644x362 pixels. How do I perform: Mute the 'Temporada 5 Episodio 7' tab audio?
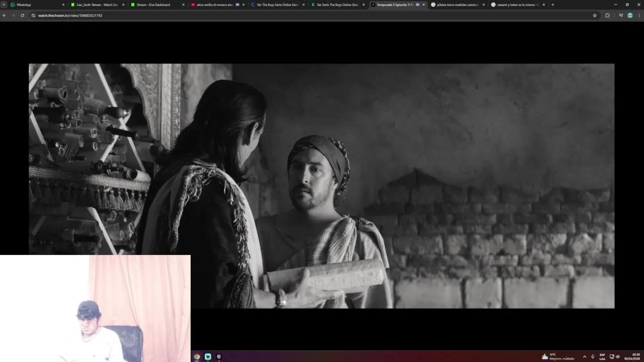418,5
